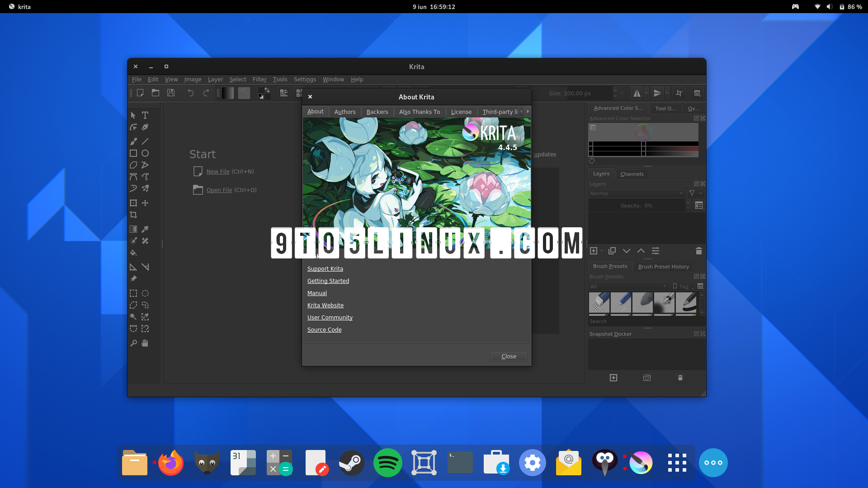Toggle vertical mirror painting mode

coord(658,93)
